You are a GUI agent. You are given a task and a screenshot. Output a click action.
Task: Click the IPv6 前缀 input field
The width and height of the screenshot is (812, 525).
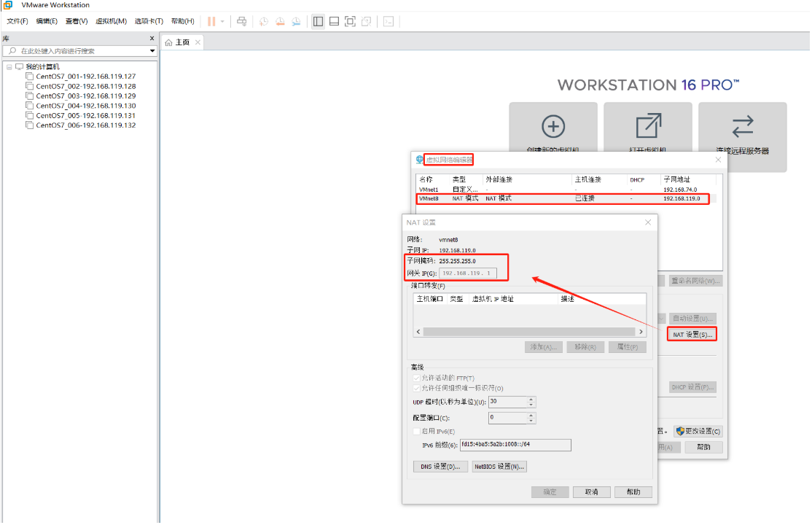[516, 445]
